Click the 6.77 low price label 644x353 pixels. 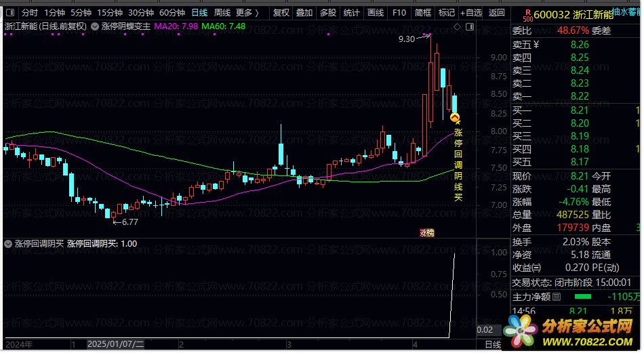click(129, 222)
